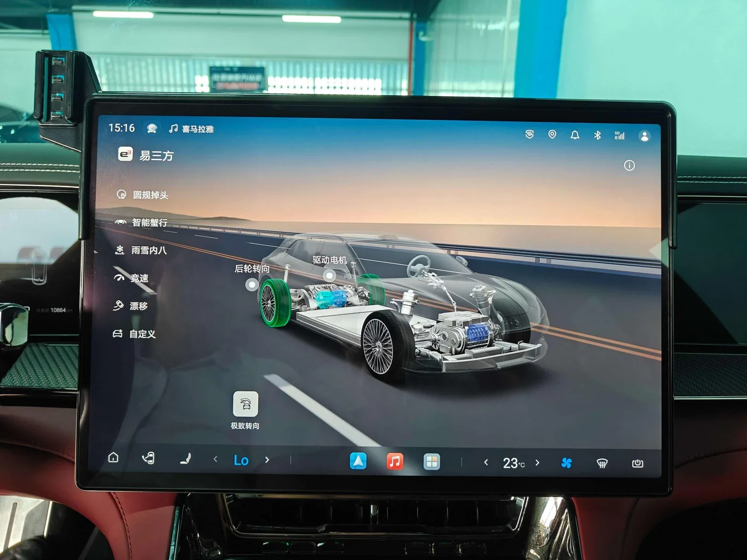The width and height of the screenshot is (747, 560).
Task: Decrease the Lo temperature with left chevron
Action: tap(216, 459)
